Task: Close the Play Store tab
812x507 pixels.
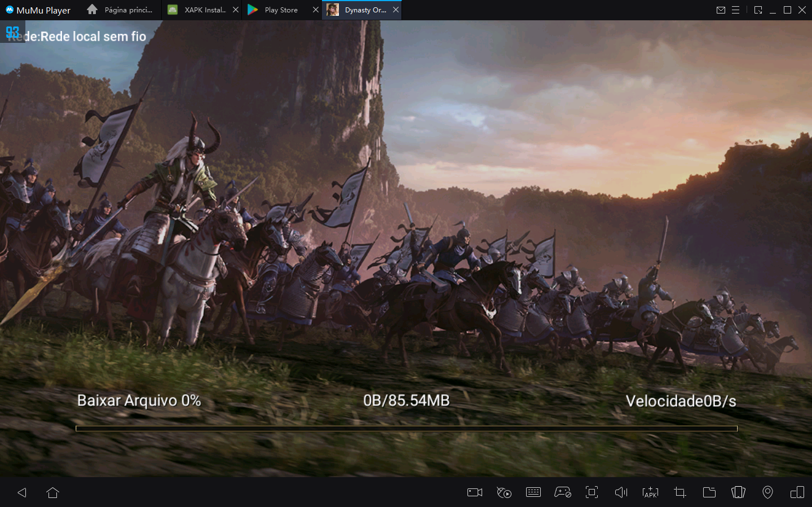Action: pyautogui.click(x=316, y=10)
